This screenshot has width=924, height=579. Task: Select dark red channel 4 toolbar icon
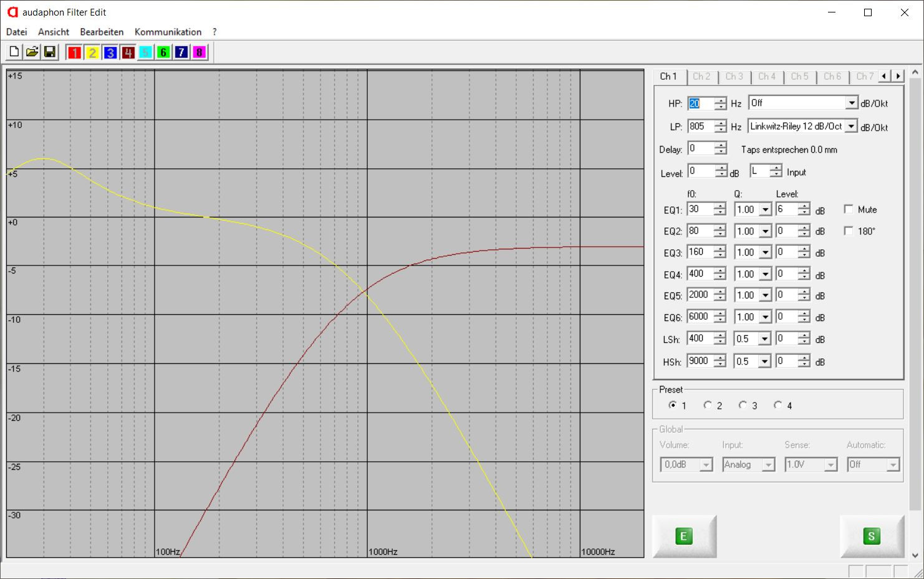coord(128,52)
